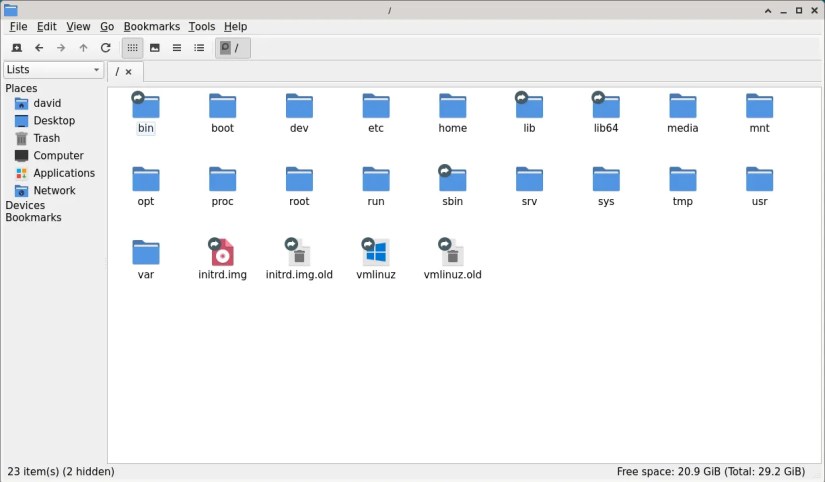This screenshot has width=825, height=482.
Task: Open the Help menu
Action: 235,26
